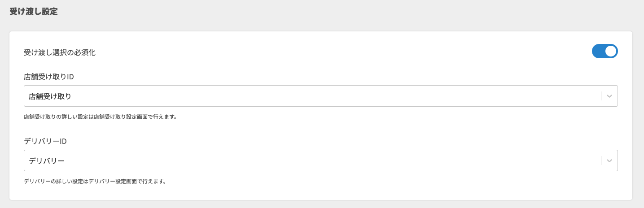Click the chevron arrow in 店舗受け取り select box

609,96
